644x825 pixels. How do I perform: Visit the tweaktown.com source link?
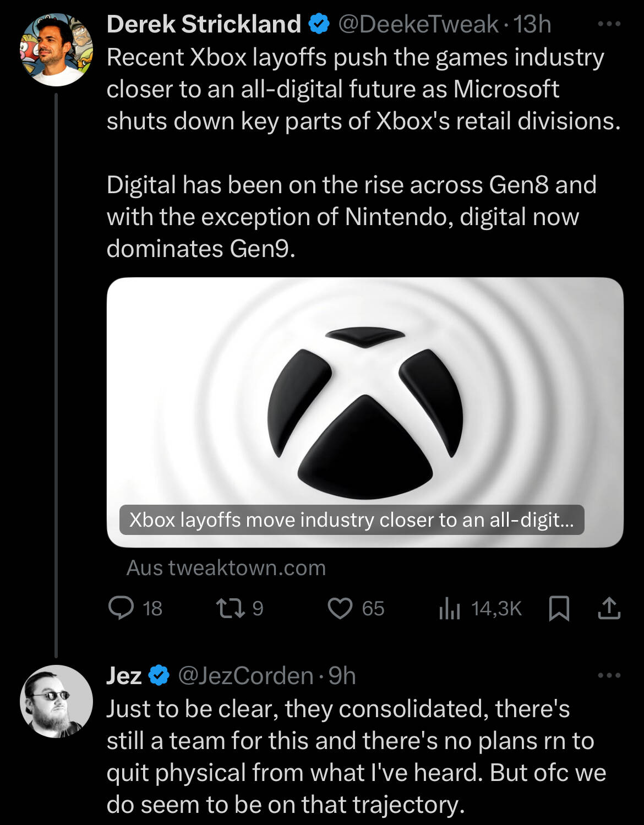click(x=226, y=567)
